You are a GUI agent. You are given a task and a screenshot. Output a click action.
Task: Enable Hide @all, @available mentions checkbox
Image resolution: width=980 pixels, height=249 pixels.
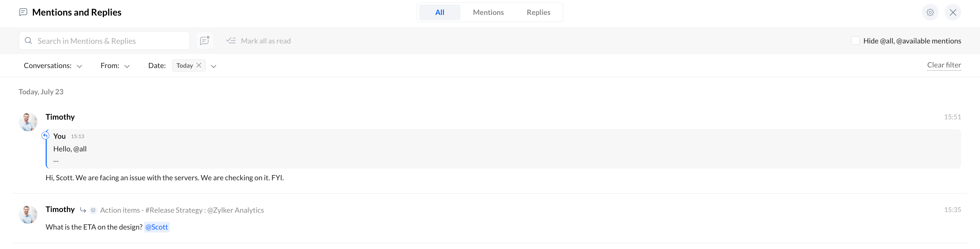tap(855, 41)
